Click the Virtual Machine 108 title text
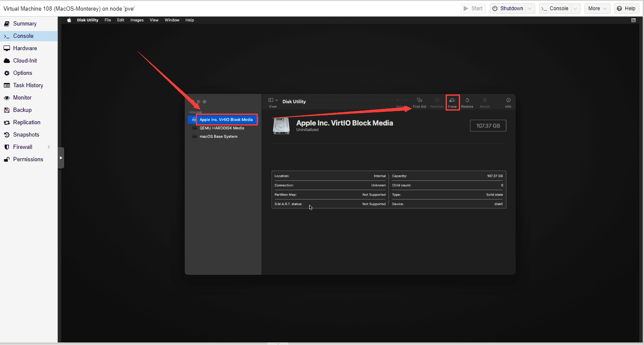Screen dimensions: 644x345 (x=69, y=9)
